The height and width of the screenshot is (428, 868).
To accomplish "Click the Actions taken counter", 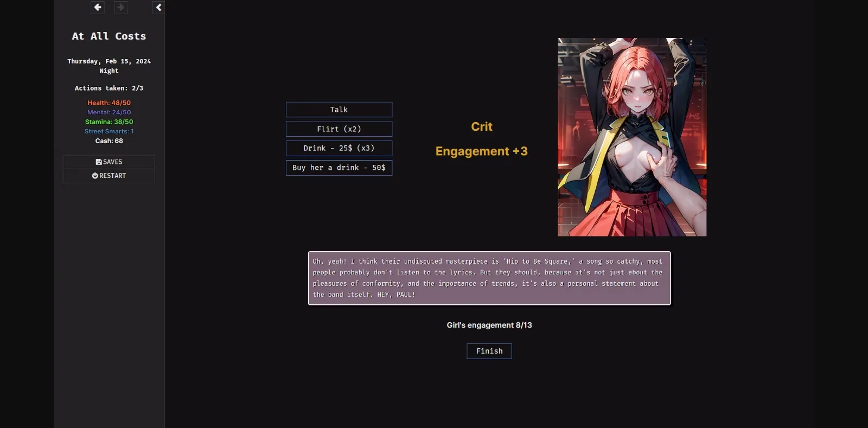I will [x=109, y=88].
